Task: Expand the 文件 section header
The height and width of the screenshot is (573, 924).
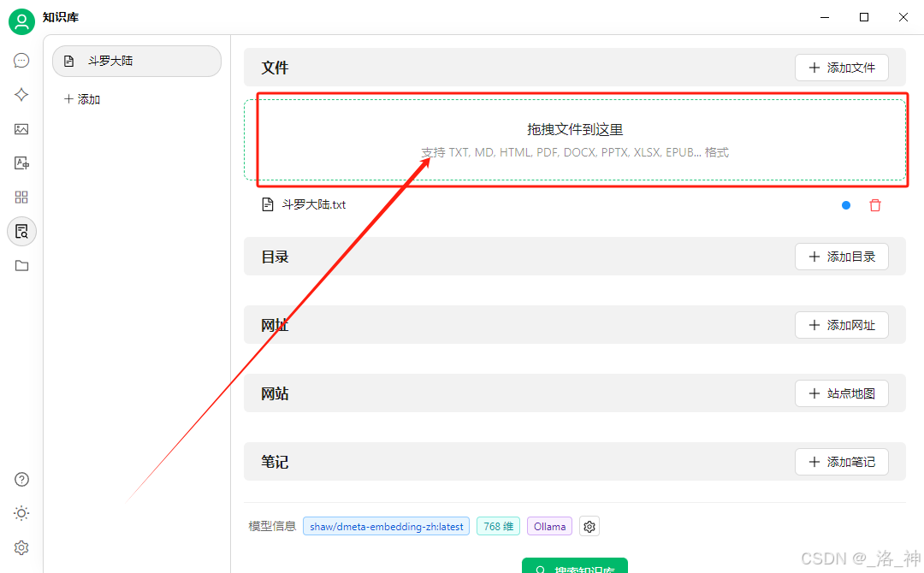Action: [575, 68]
